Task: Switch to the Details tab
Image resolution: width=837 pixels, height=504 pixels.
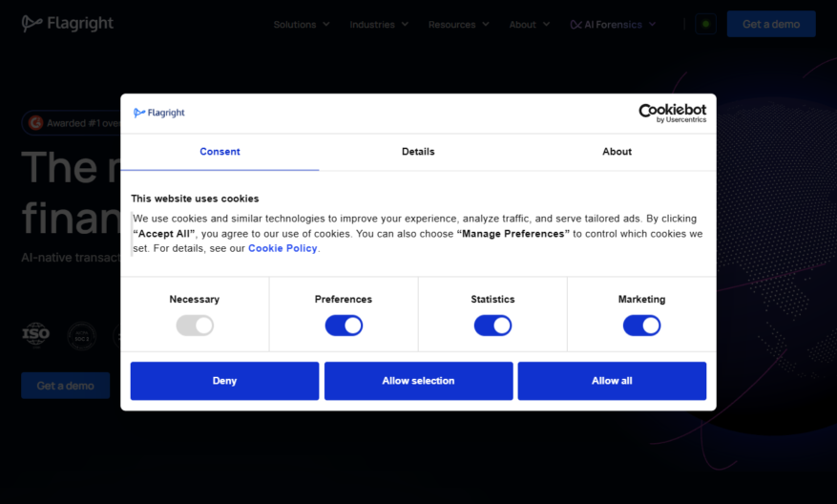Action: (418, 152)
